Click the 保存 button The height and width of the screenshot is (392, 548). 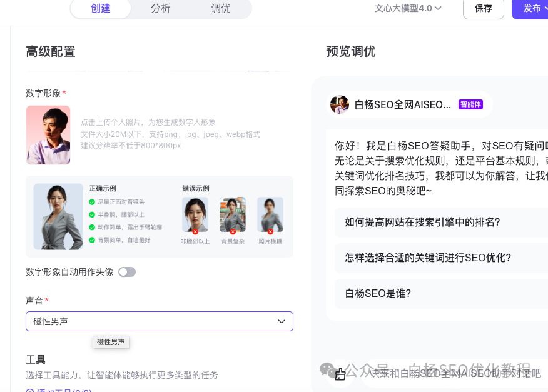pyautogui.click(x=483, y=9)
